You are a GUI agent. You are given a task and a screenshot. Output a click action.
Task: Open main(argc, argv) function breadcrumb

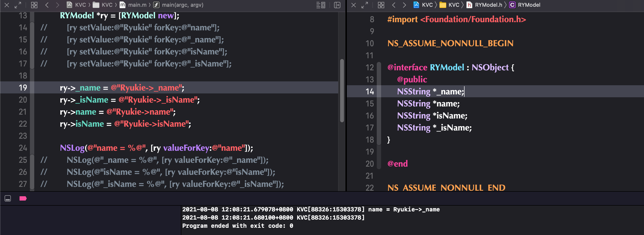pyautogui.click(x=178, y=5)
